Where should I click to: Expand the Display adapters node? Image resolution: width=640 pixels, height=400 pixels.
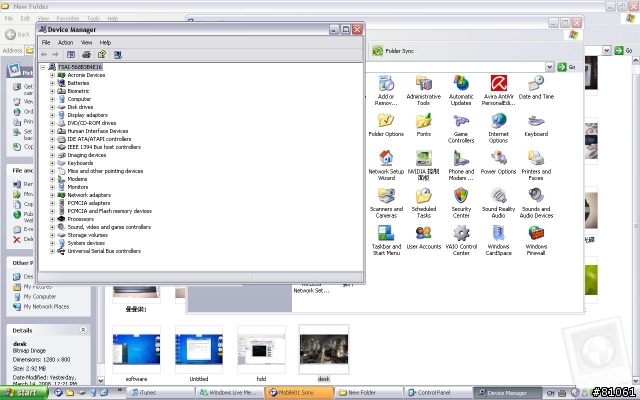[52, 115]
